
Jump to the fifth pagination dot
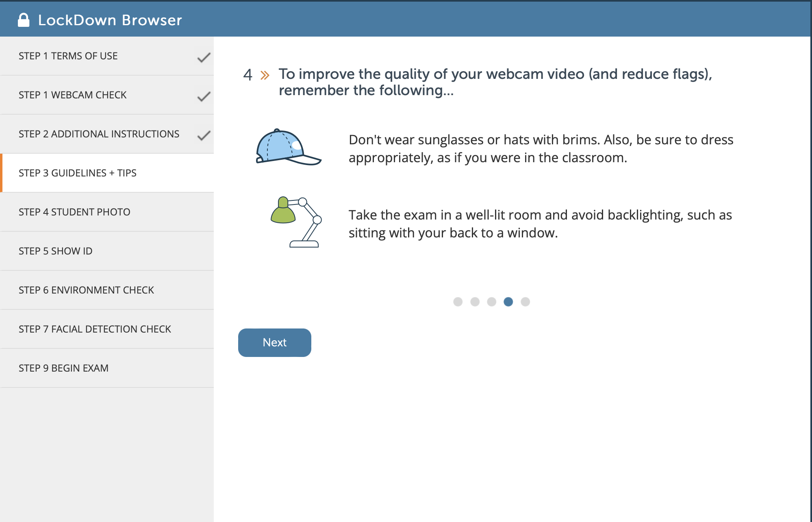[525, 302]
